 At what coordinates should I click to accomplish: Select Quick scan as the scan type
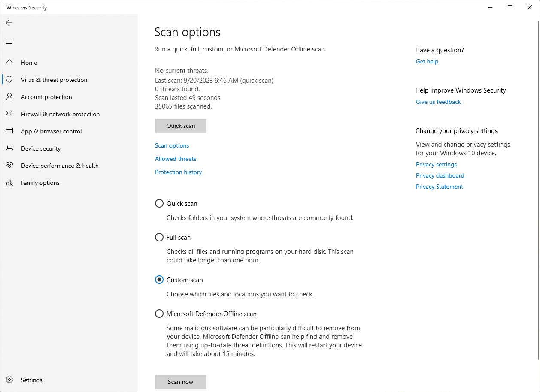tap(159, 203)
